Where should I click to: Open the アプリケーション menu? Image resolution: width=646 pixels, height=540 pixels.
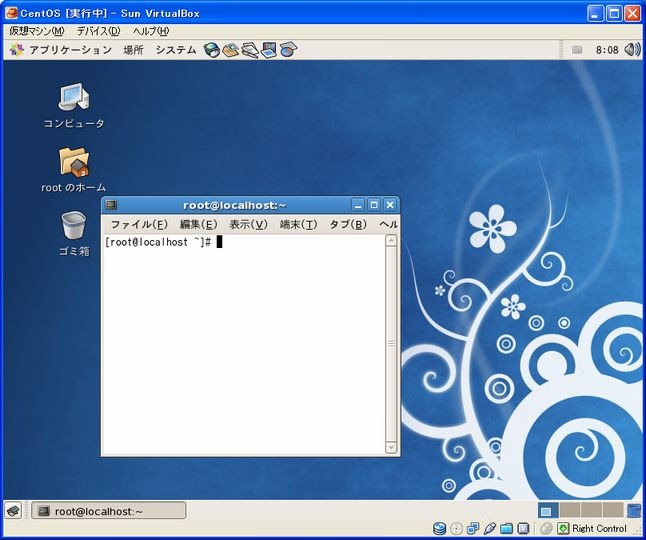pos(62,49)
